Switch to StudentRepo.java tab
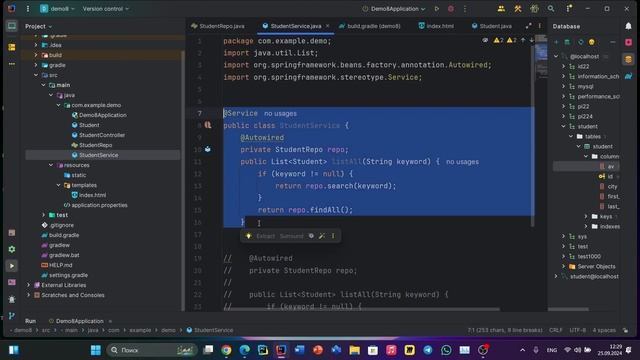 point(218,26)
